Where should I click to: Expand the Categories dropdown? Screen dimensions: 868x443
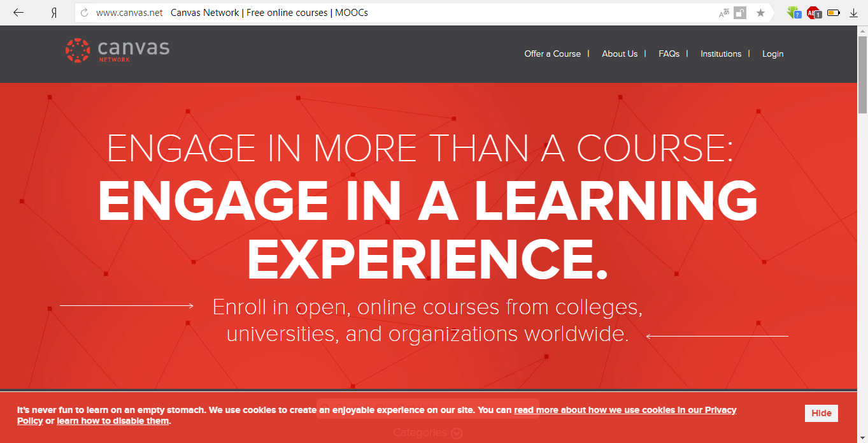click(x=427, y=433)
